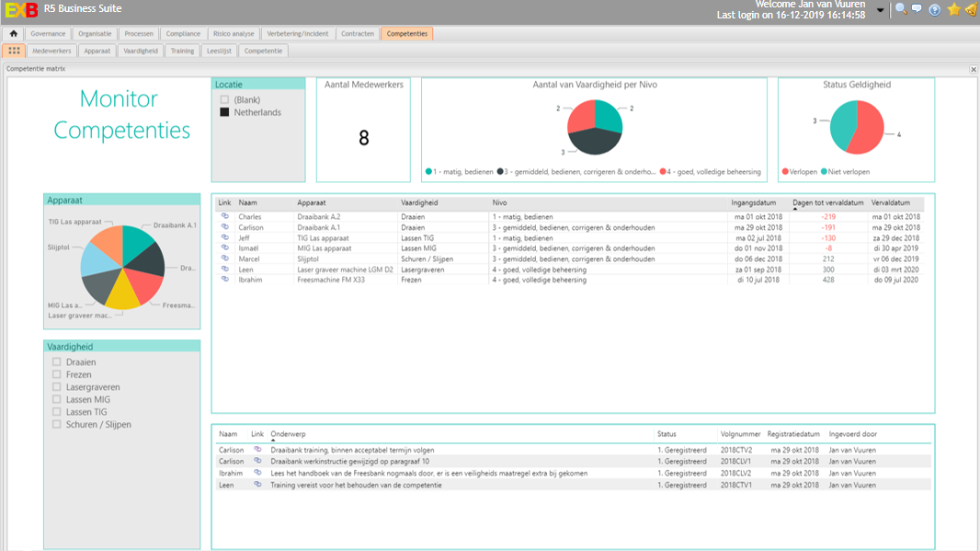Tick the (Blank) location checkbox
The image size is (980, 551).
(x=225, y=99)
